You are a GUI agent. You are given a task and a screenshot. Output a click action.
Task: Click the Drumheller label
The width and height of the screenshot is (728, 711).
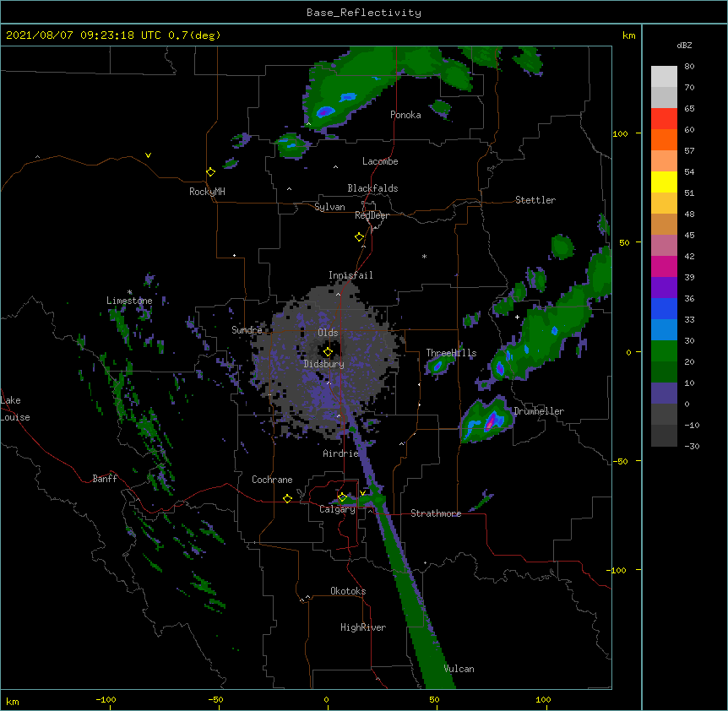coord(539,411)
